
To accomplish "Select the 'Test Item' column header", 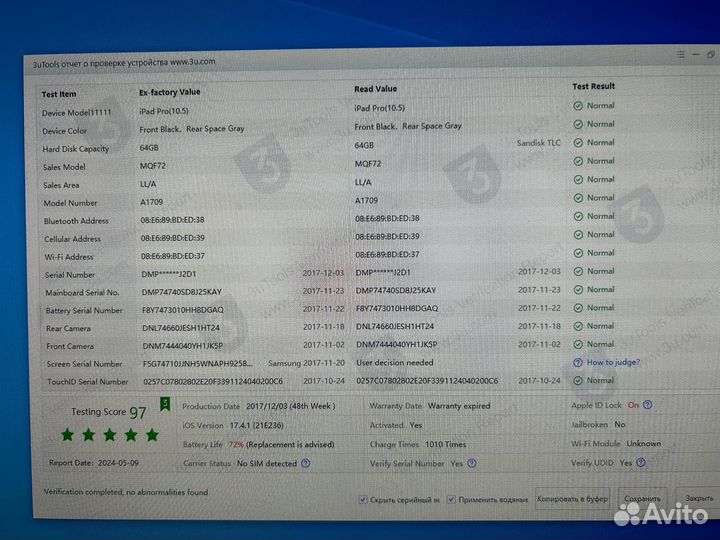I will pyautogui.click(x=59, y=94).
